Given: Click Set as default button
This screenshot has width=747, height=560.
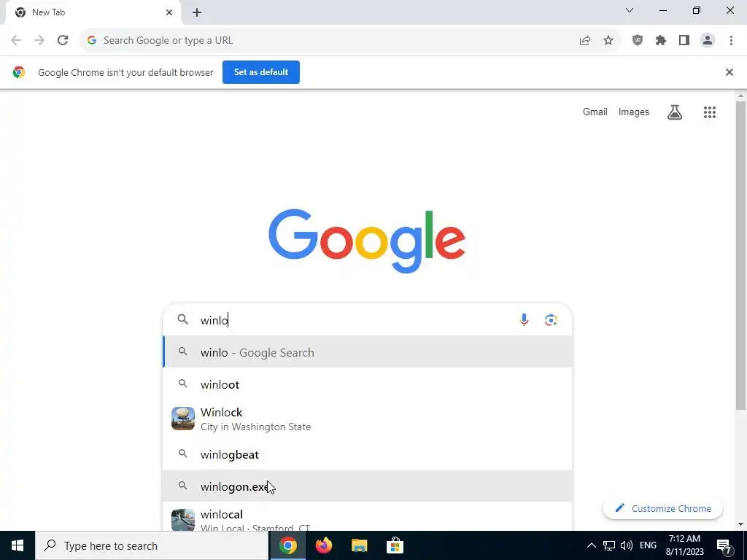Looking at the screenshot, I should [261, 72].
